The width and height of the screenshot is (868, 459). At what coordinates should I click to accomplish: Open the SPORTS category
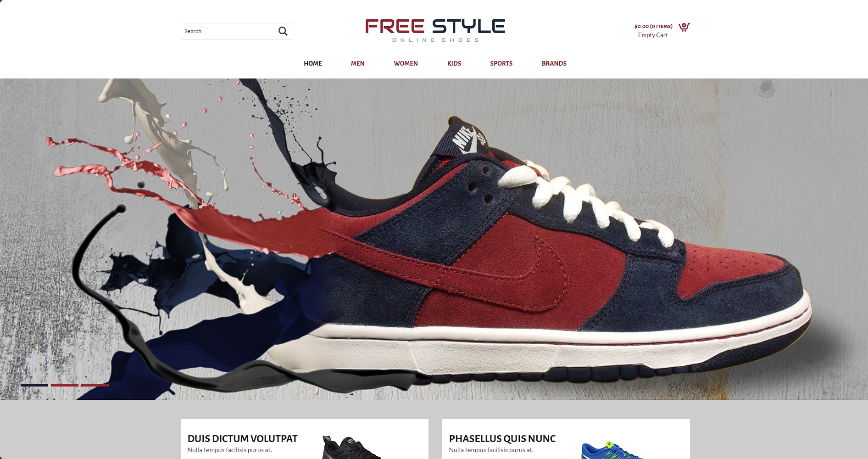coord(501,63)
